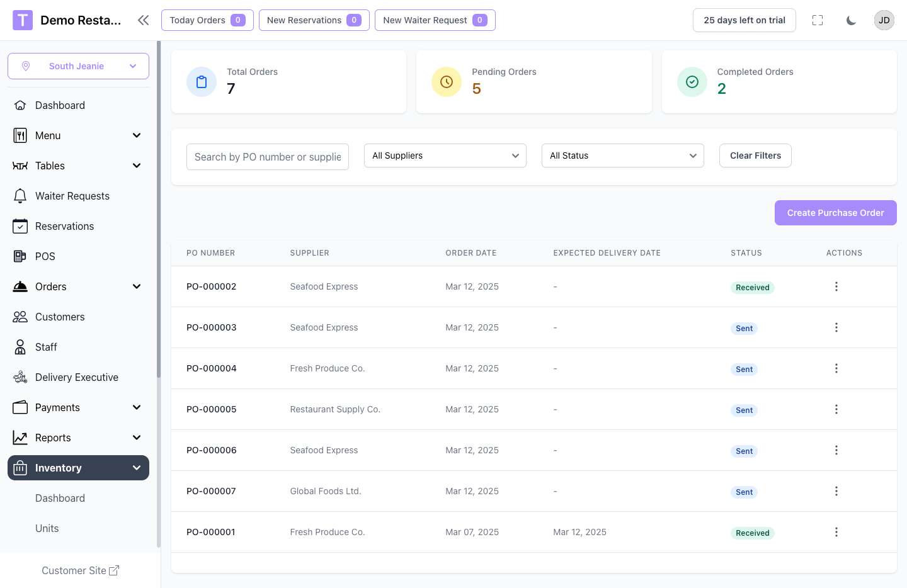907x588 pixels.
Task: Toggle fullscreen mode icon
Action: click(818, 20)
